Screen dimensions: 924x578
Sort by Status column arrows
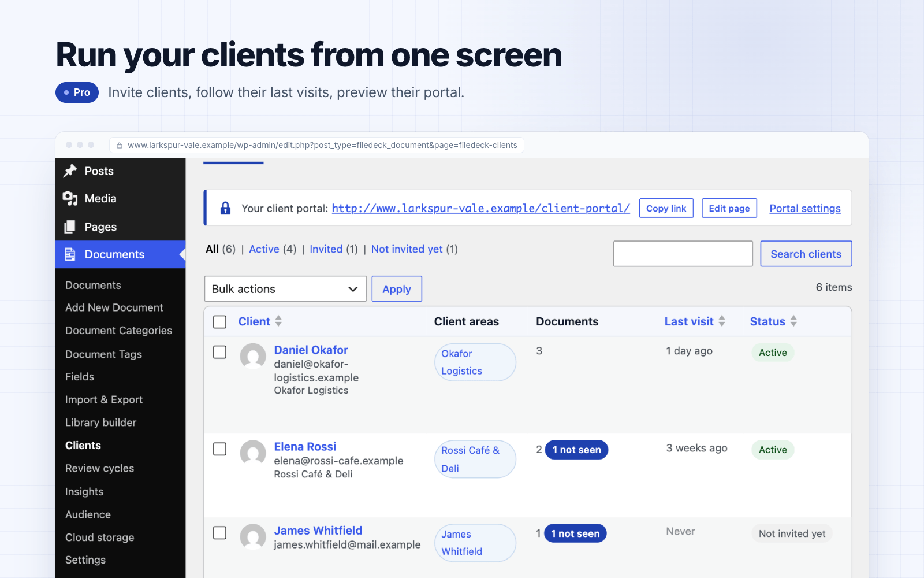793,321
